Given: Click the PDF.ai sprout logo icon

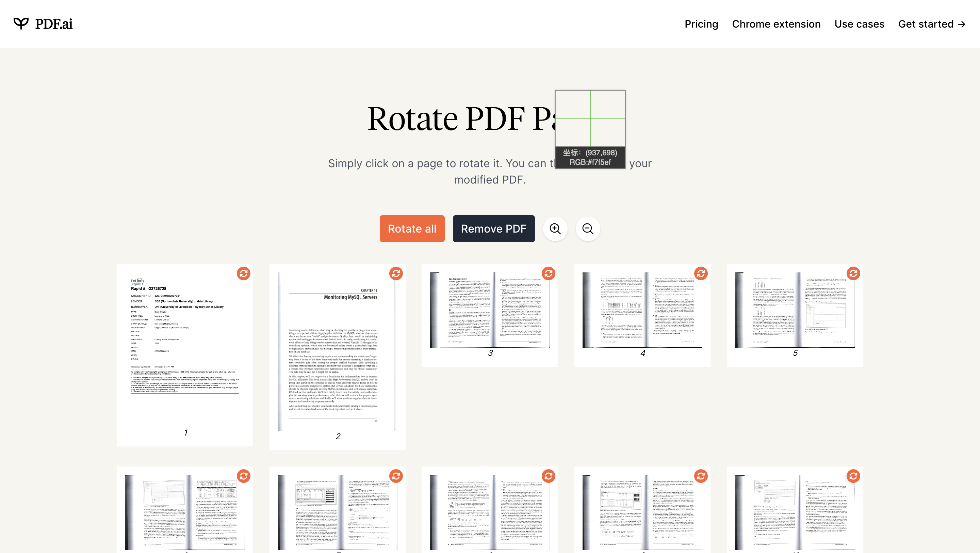Looking at the screenshot, I should pyautogui.click(x=21, y=23).
